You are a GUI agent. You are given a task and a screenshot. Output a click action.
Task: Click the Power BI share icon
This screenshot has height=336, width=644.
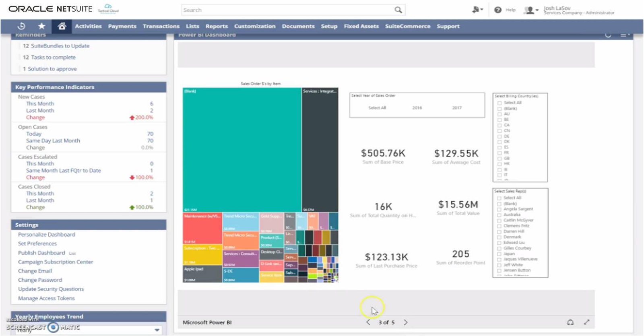[570, 322]
